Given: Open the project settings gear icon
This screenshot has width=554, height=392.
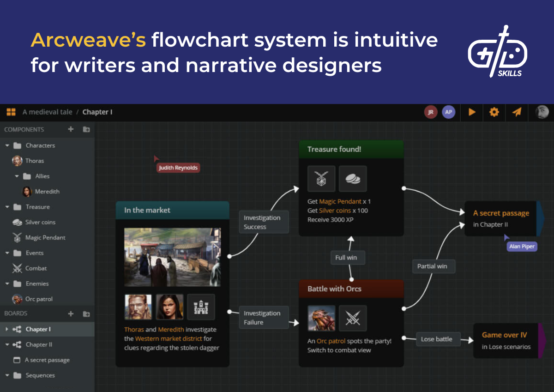Looking at the screenshot, I should 494,112.
